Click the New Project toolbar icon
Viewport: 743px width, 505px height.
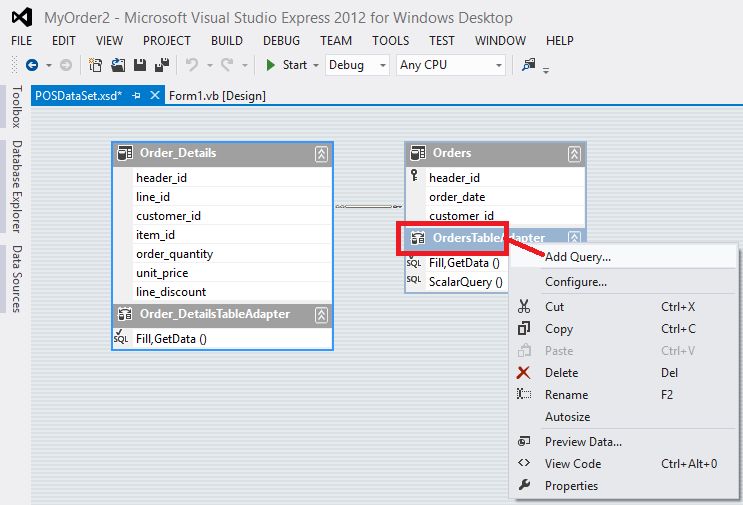[x=95, y=65]
